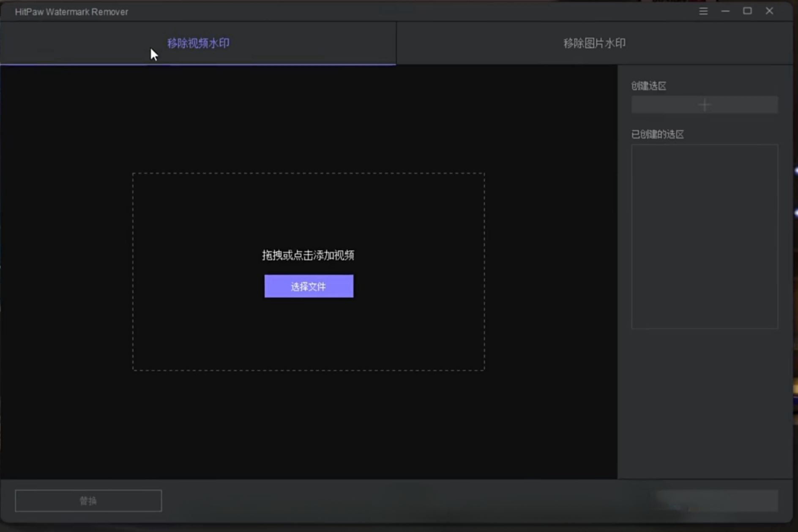Click the 拖拽或点击添加视频 prompt text

(308, 255)
